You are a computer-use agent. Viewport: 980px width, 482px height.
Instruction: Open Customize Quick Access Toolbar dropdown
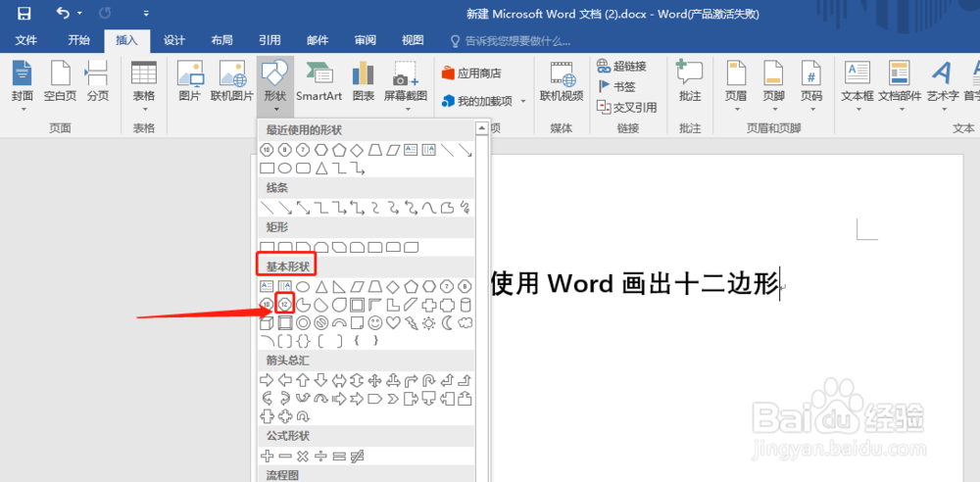click(146, 13)
